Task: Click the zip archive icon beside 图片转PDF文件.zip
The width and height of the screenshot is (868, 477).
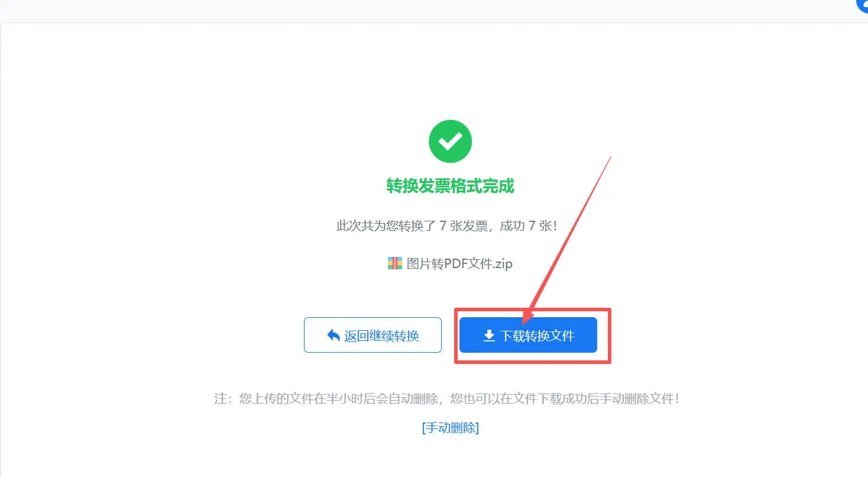Action: [x=394, y=263]
